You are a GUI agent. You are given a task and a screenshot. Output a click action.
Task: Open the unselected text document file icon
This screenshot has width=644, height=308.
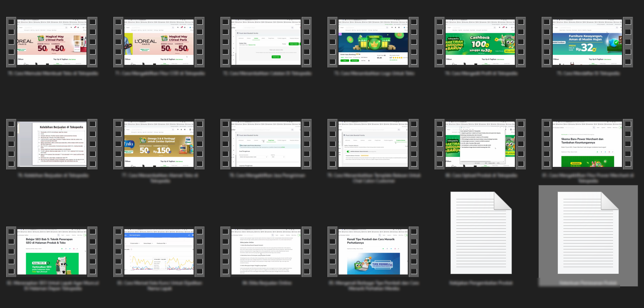point(481,233)
